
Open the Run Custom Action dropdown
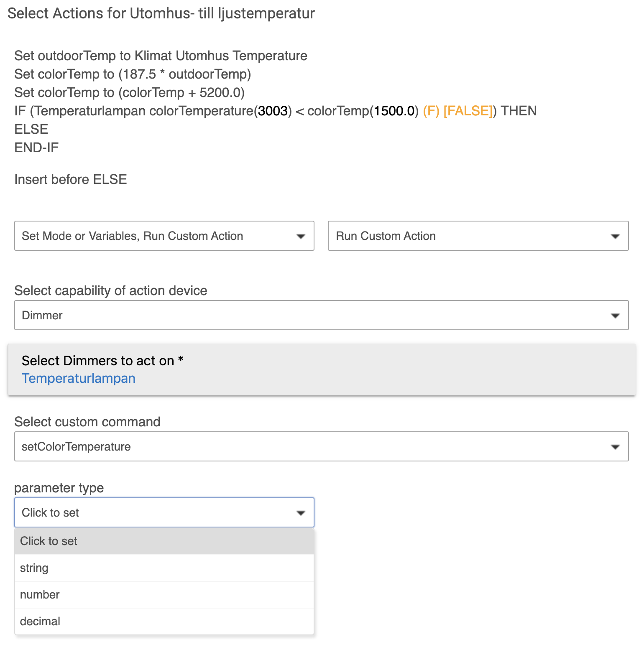click(x=478, y=236)
